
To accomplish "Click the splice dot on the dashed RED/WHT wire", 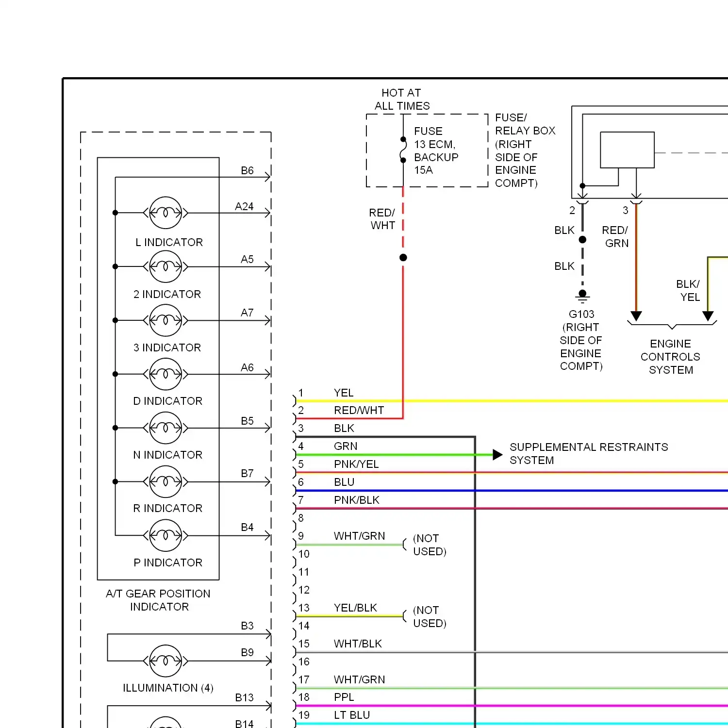I will tap(403, 258).
